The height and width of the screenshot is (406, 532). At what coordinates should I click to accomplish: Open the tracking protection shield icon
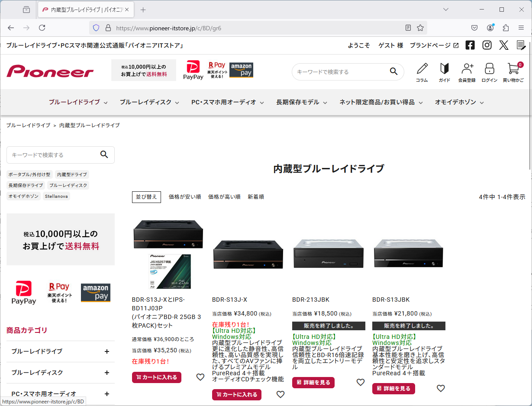tap(96, 28)
